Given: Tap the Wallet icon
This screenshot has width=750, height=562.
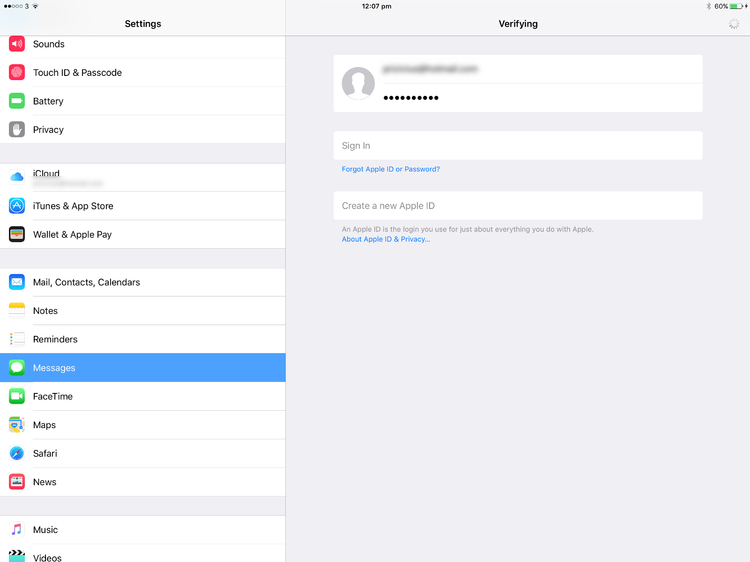Looking at the screenshot, I should point(17,234).
